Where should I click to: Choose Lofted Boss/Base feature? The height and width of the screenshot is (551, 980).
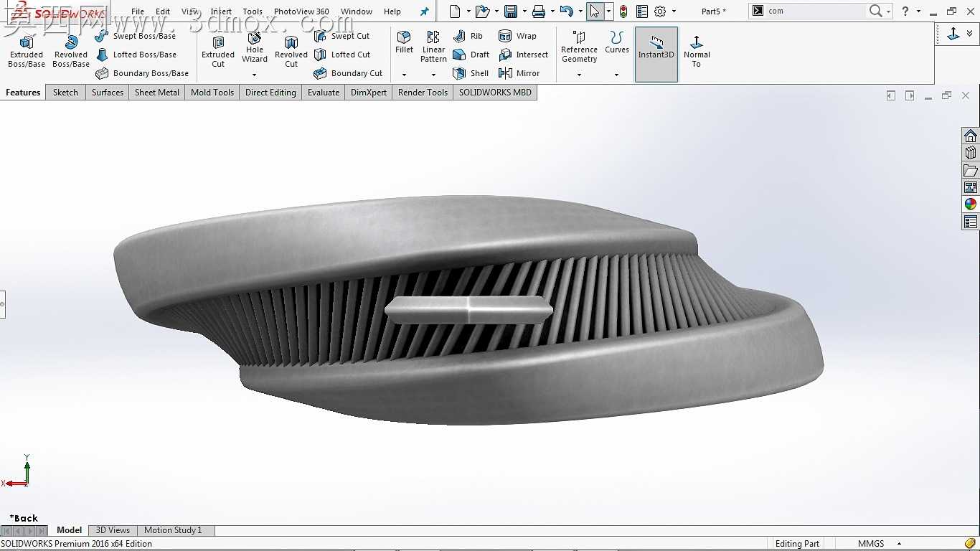coord(136,55)
